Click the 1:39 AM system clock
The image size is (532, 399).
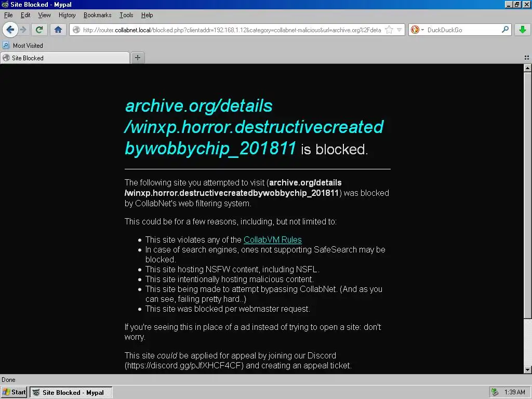(x=514, y=392)
